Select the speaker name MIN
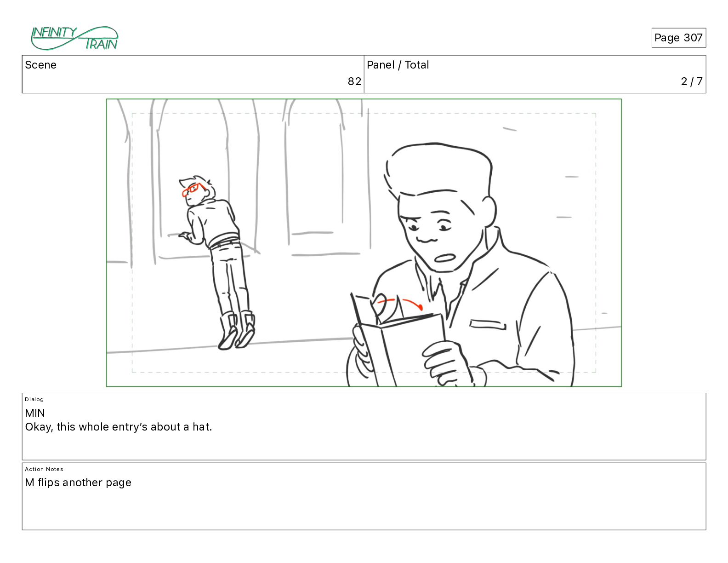This screenshot has width=728, height=563. coord(35,413)
